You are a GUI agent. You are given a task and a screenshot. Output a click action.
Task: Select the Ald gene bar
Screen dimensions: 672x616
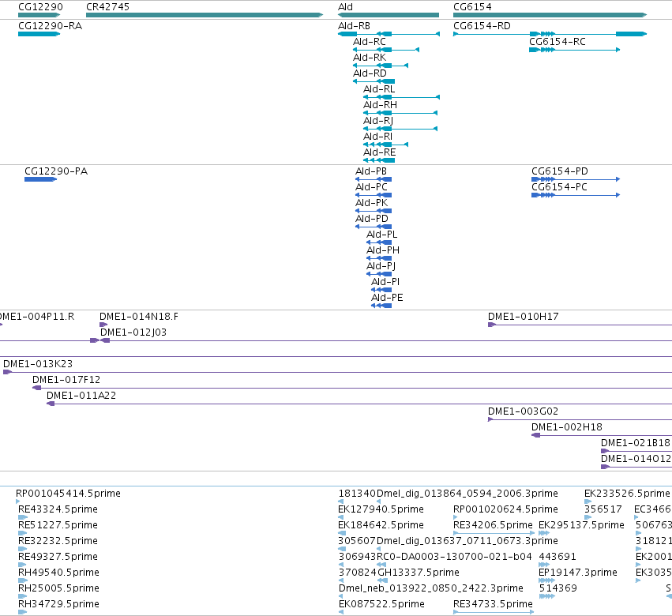tap(389, 15)
